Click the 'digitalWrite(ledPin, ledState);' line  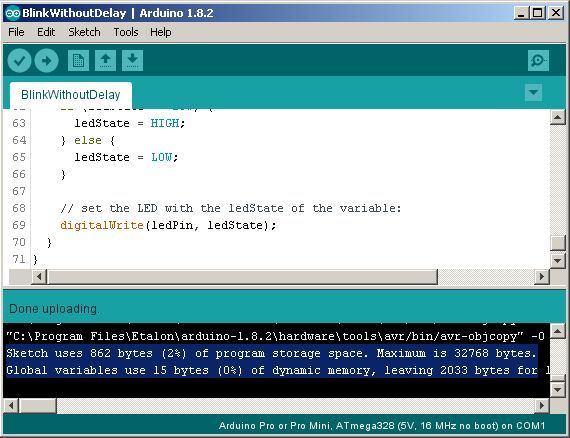point(168,225)
